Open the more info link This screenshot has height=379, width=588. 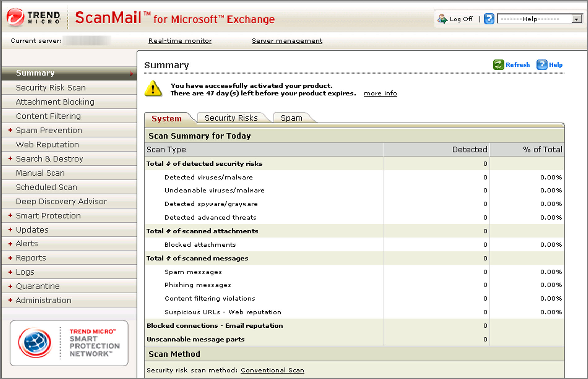[x=380, y=93]
